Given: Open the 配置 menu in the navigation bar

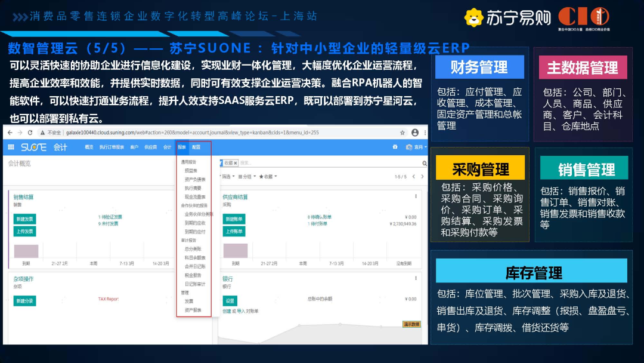Looking at the screenshot, I should pyautogui.click(x=197, y=146).
